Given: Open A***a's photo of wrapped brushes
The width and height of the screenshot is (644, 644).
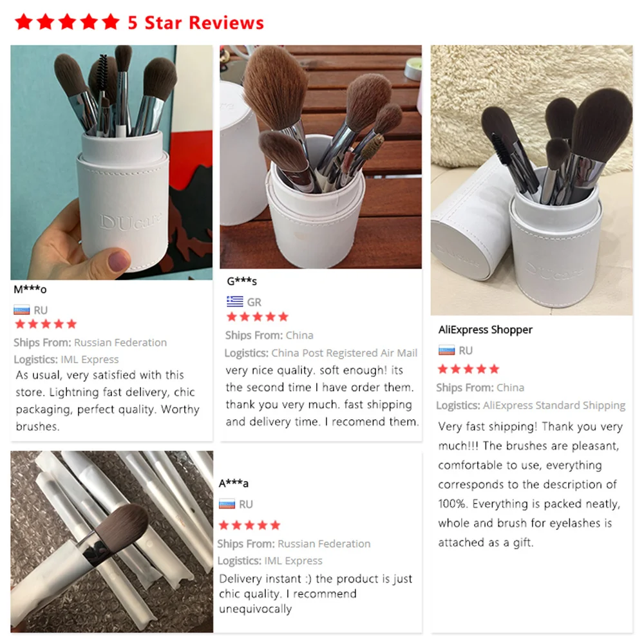Looking at the screenshot, I should (111, 542).
